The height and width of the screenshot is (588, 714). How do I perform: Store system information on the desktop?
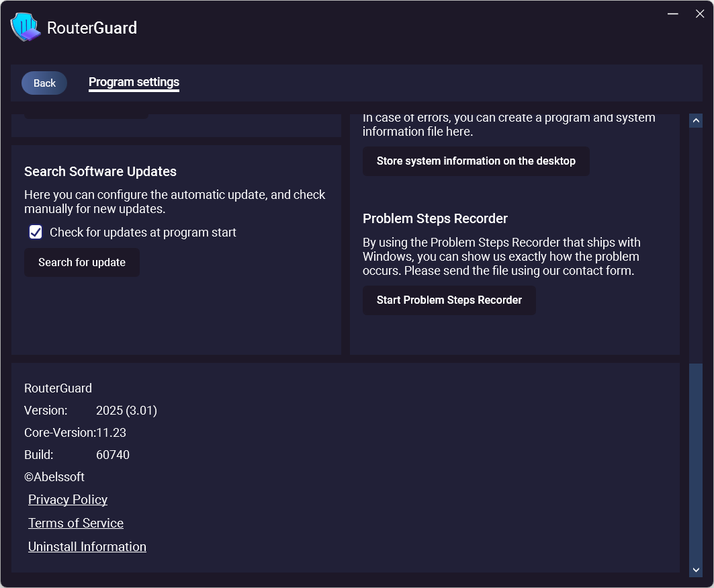[x=476, y=161]
